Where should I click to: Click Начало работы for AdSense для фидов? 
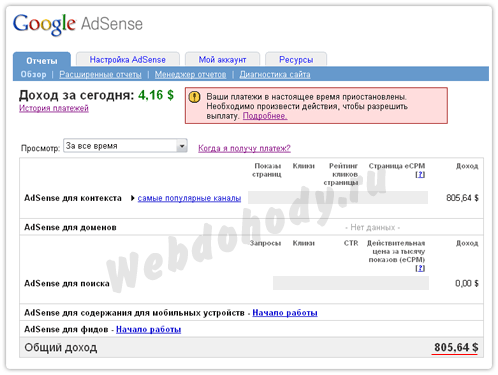[149, 329]
